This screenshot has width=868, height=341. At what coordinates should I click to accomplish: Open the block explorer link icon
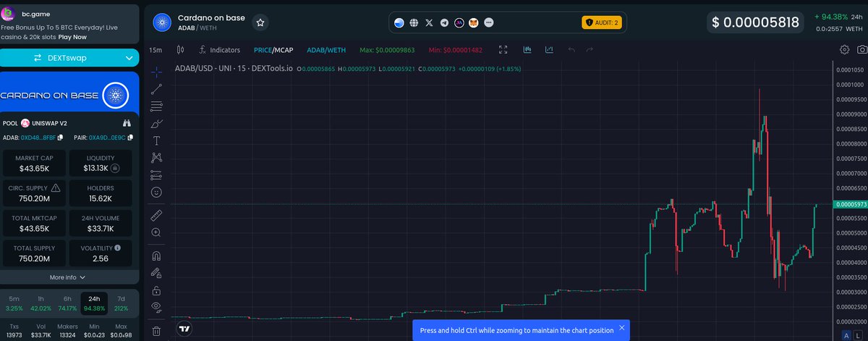click(399, 22)
